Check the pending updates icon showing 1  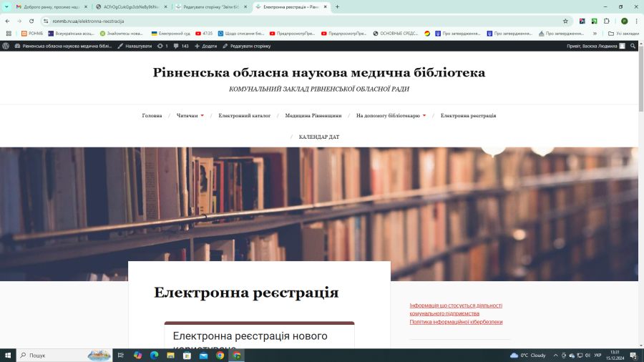(163, 46)
